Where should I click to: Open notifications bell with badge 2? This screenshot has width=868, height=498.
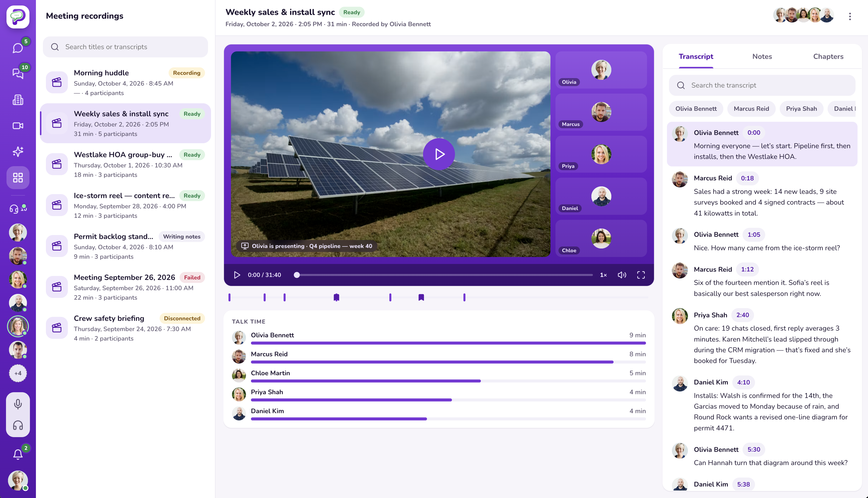click(x=18, y=454)
